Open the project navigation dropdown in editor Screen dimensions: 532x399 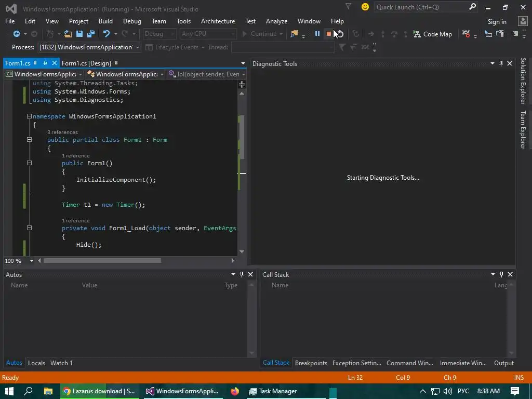point(44,74)
